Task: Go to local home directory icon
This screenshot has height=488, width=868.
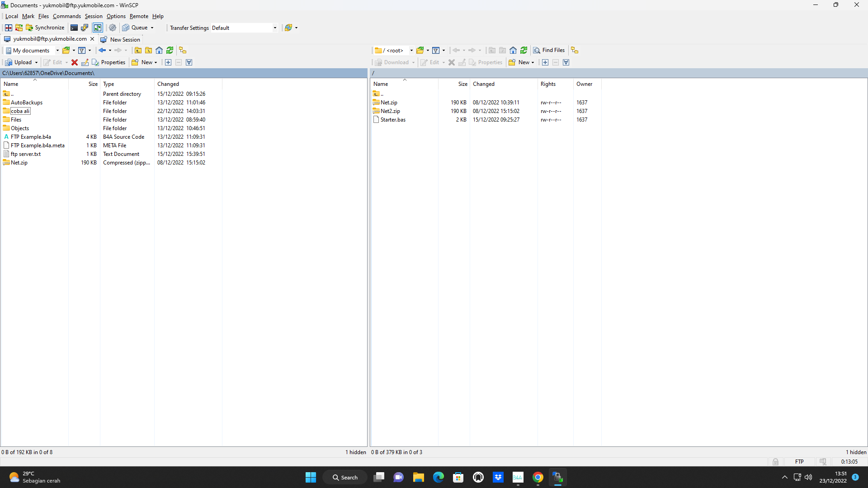Action: [x=159, y=50]
